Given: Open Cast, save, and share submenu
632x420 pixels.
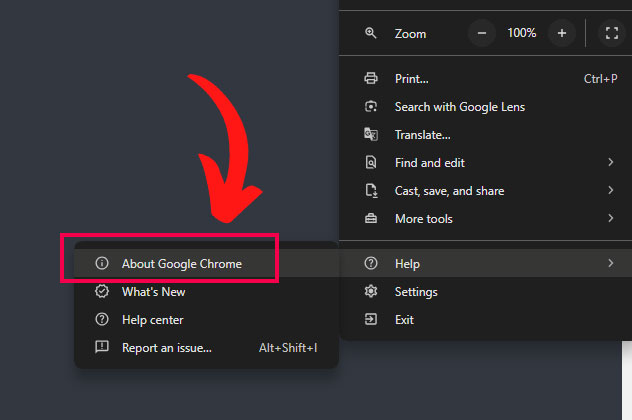Looking at the screenshot, I should pos(486,191).
